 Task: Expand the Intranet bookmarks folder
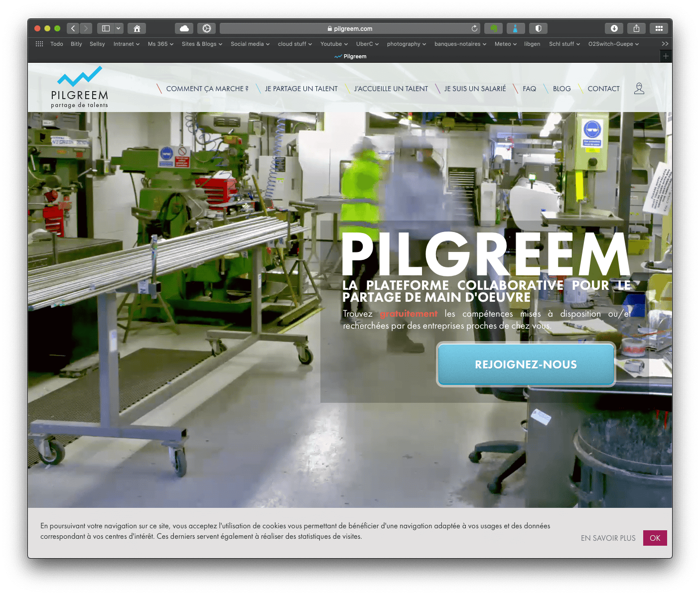(127, 44)
